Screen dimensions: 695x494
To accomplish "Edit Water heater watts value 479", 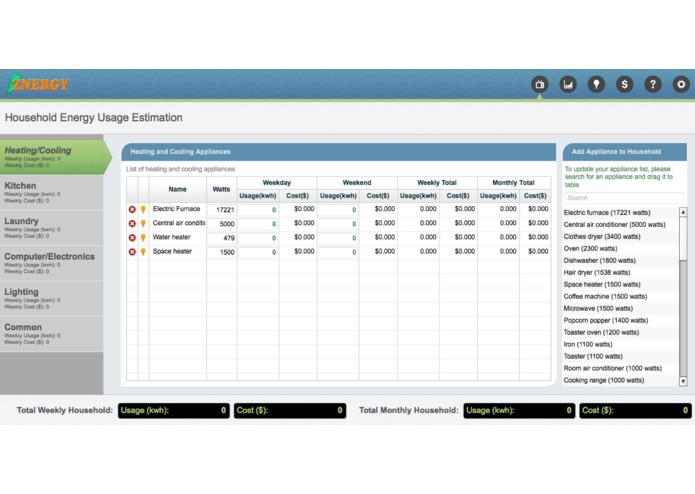I will click(222, 238).
